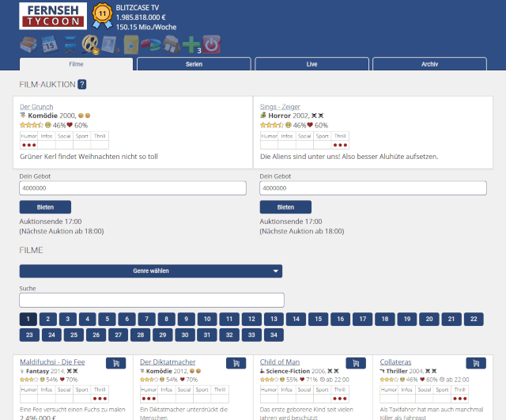This screenshot has height=420, width=506.
Task: Click the Der Grunch Auktionsende 17:00 text
Action: [x=51, y=221]
